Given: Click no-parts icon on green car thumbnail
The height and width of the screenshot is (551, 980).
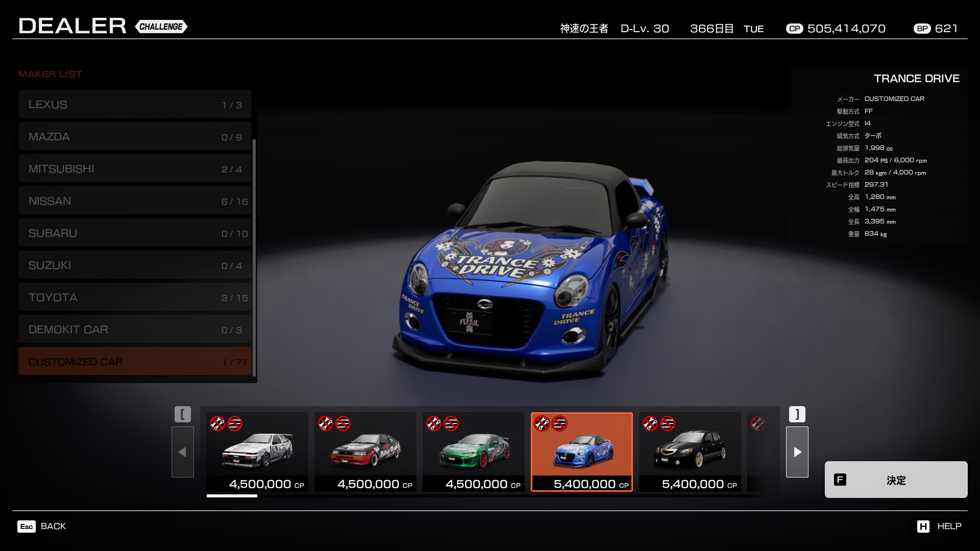Looking at the screenshot, I should 451,423.
